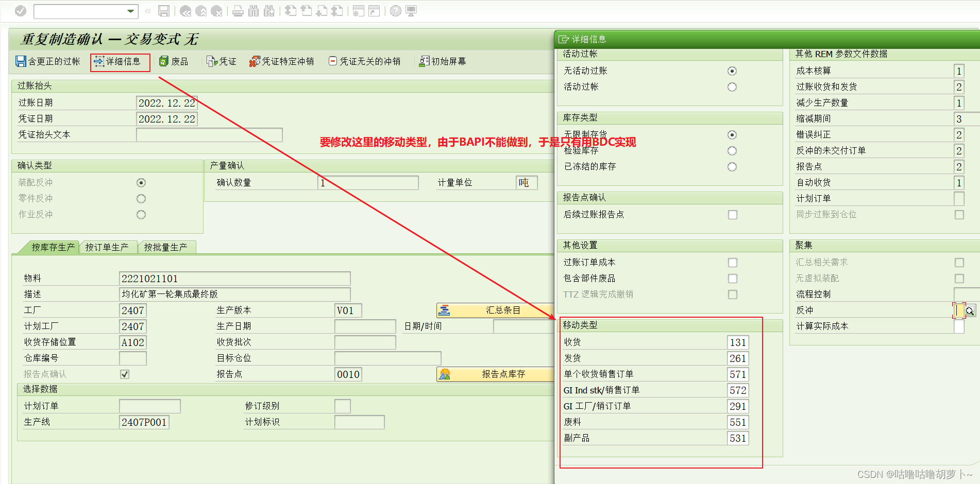This screenshot has height=484, width=980.
Task: Click the 废料 movement type field 551
Action: click(738, 422)
